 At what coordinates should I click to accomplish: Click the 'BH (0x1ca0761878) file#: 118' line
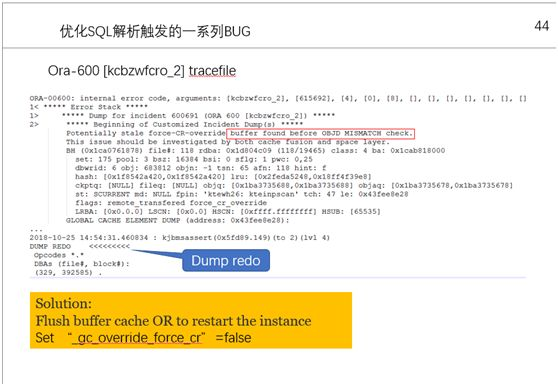click(x=256, y=150)
